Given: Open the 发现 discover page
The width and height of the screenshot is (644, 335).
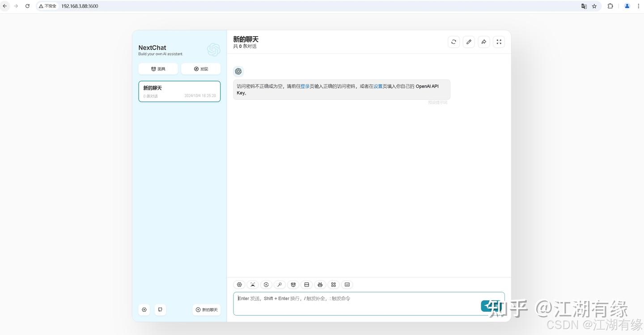Looking at the screenshot, I should point(200,69).
